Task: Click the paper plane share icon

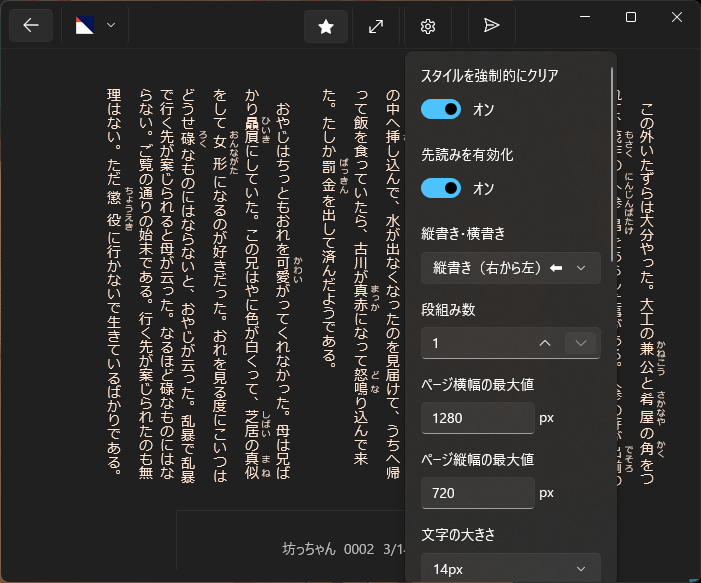Action: [491, 25]
